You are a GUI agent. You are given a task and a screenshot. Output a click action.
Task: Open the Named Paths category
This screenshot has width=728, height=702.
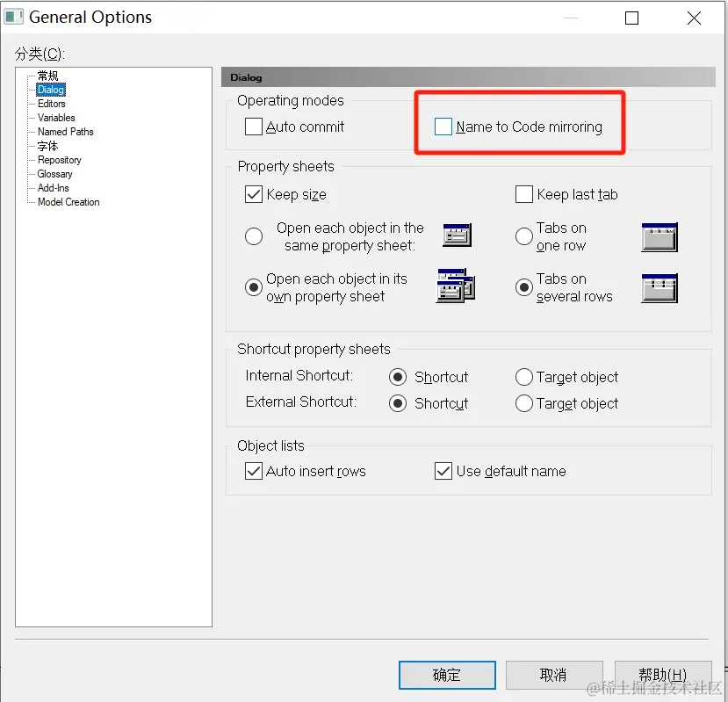point(66,132)
